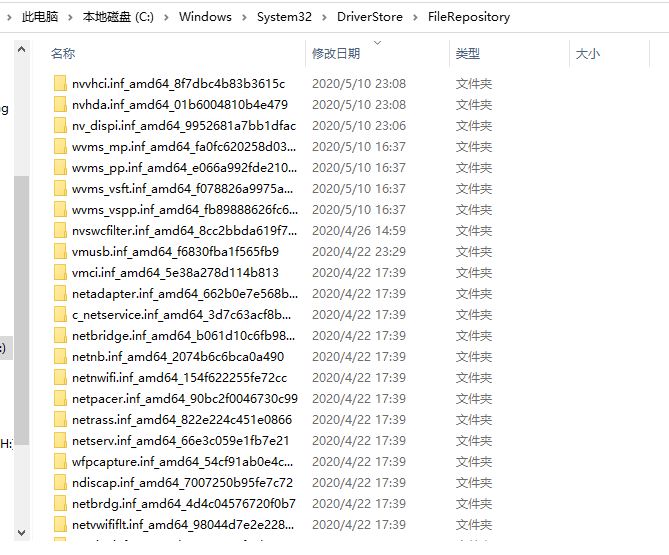Select netnwifi.inf_amd64_154f622255fe72cc folder name

point(179,378)
